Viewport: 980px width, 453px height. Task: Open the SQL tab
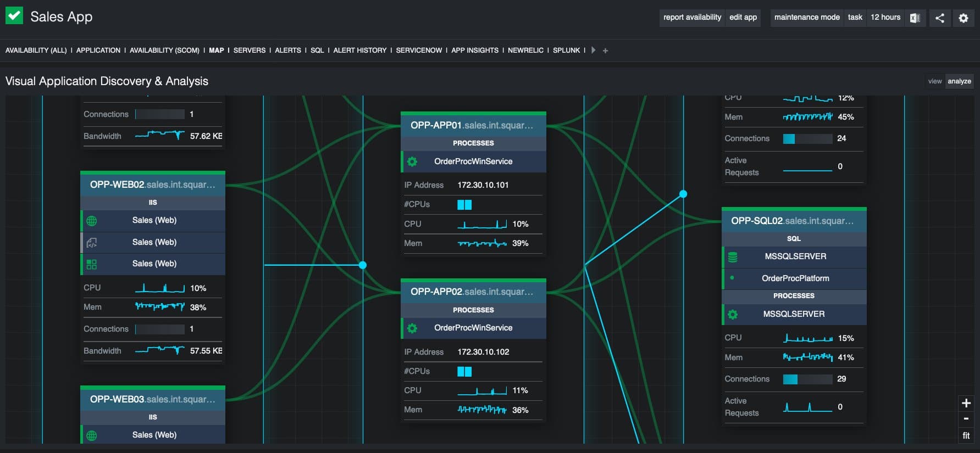(317, 51)
